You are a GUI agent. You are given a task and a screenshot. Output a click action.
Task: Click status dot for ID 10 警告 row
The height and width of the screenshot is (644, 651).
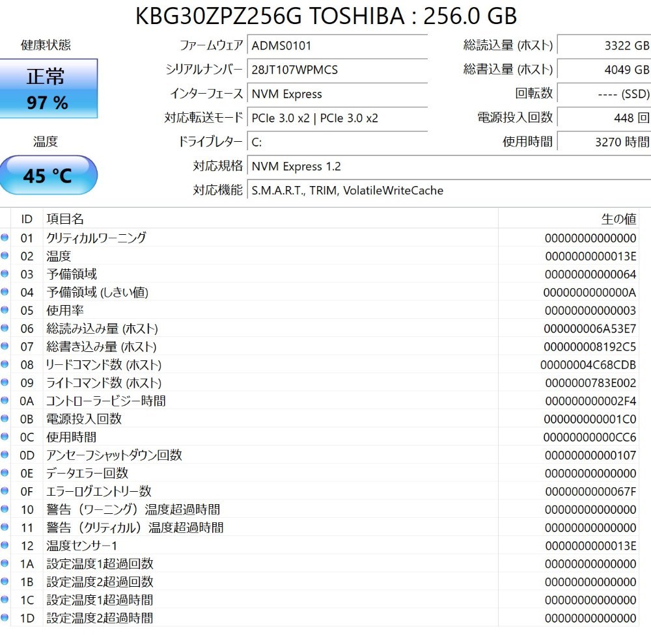tap(5, 509)
